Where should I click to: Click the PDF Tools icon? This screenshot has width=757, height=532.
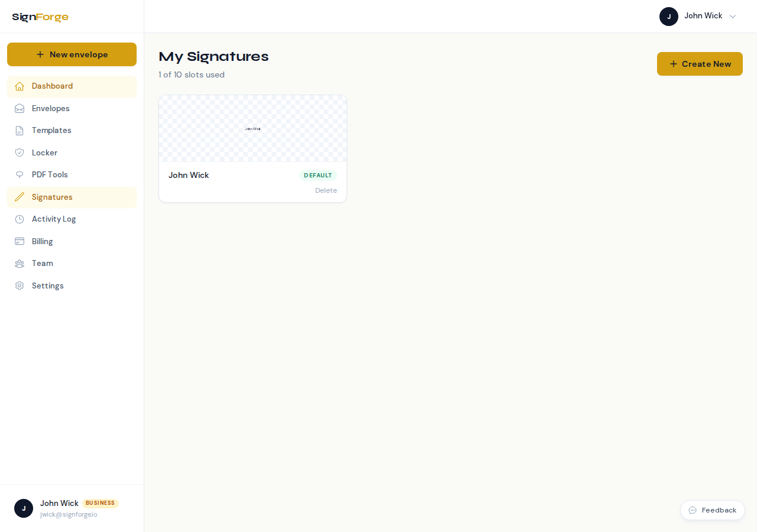tap(20, 175)
